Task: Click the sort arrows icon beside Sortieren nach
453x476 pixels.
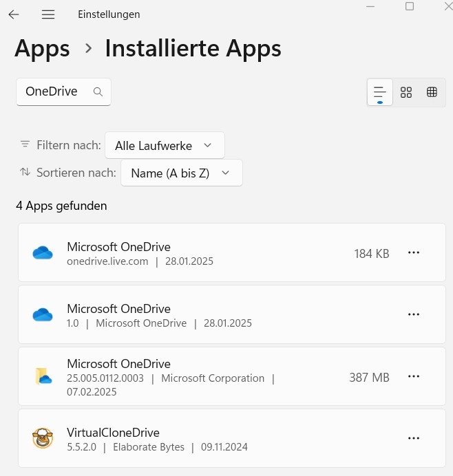Action: click(25, 172)
